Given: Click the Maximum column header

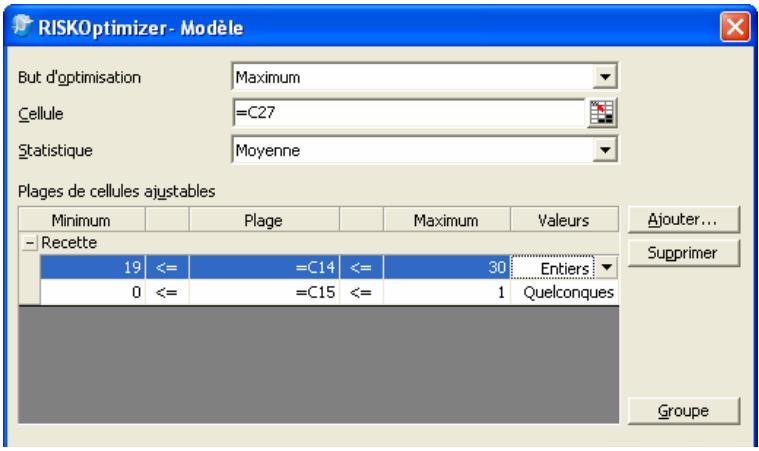Looking at the screenshot, I should [x=446, y=220].
